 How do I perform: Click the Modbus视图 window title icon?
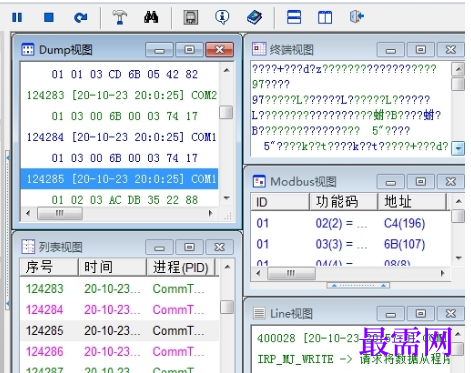259,181
